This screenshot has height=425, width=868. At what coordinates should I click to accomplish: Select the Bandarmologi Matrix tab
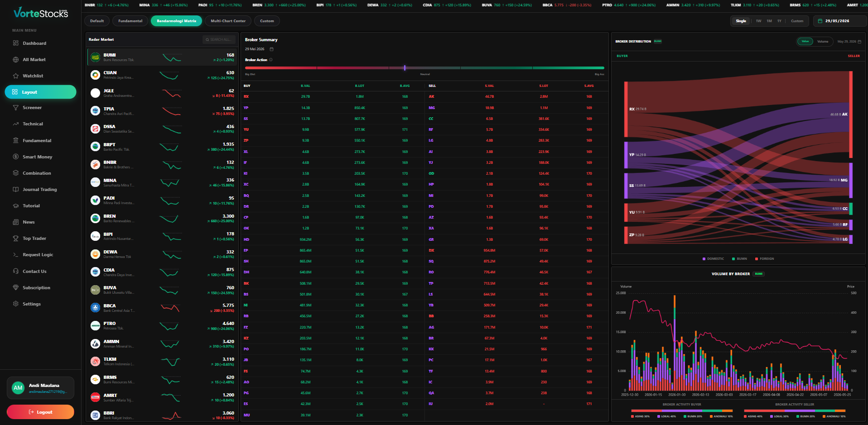pos(176,21)
